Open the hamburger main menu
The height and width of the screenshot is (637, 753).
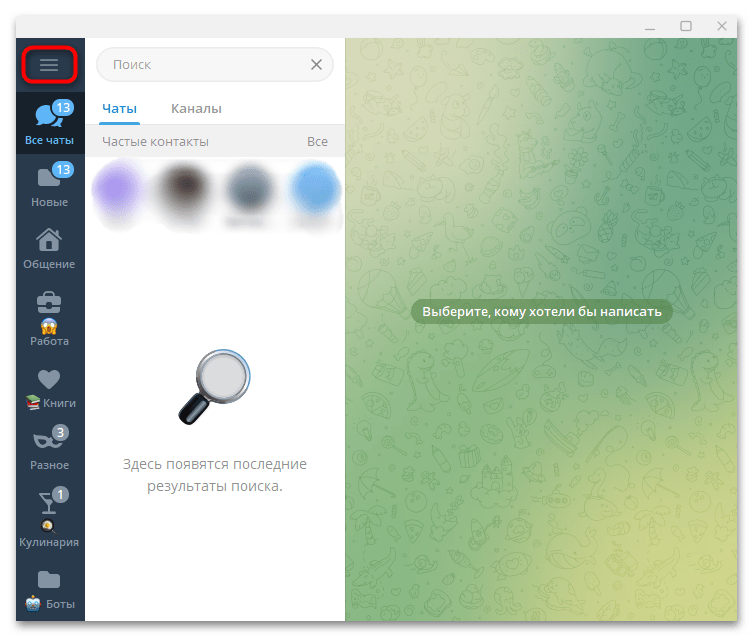click(x=49, y=65)
